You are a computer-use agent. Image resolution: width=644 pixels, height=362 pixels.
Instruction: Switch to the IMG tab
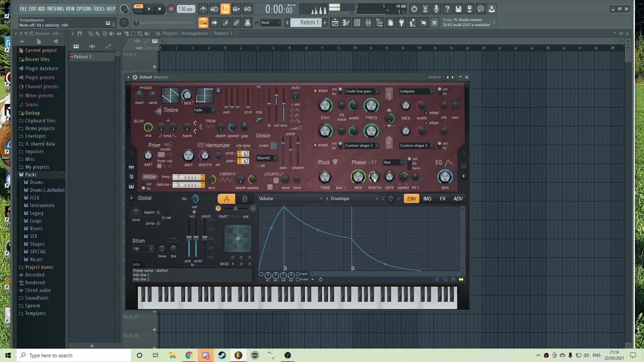click(x=427, y=199)
